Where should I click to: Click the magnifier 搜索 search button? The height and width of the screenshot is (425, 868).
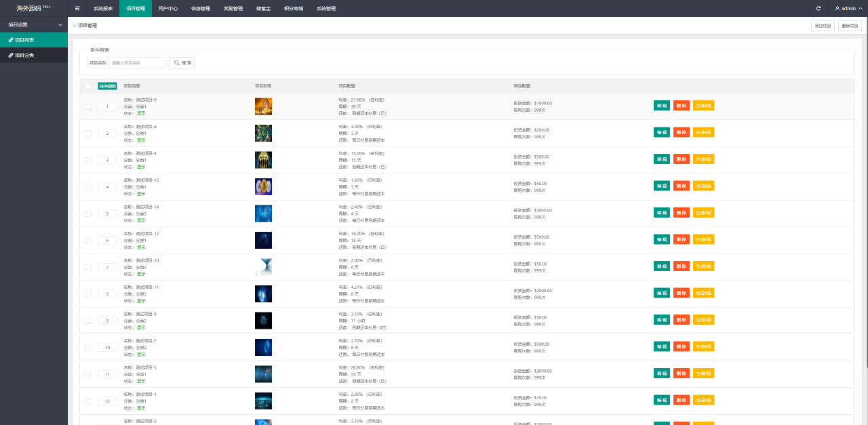pyautogui.click(x=182, y=63)
